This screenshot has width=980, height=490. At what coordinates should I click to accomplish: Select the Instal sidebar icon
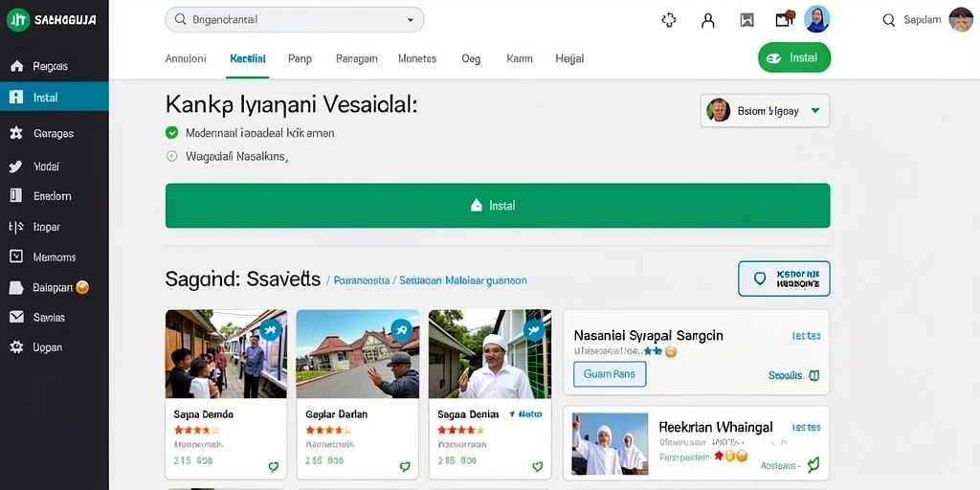tap(17, 97)
